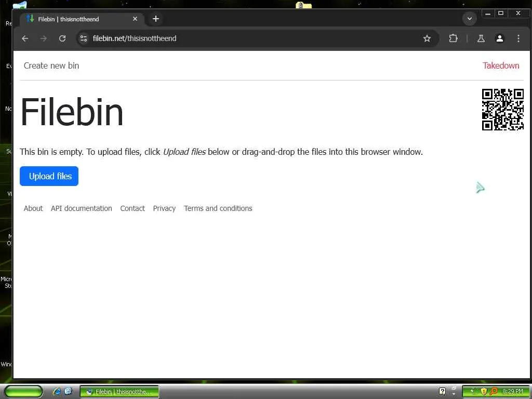This screenshot has height=399, width=532.
Task: Click the green Start button
Action: [x=24, y=391]
